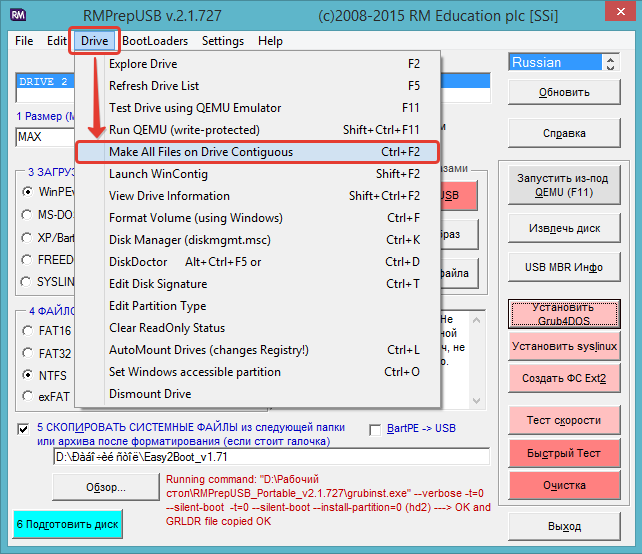642x554 pixels.
Task: Select Edit Disk Signature
Action: coord(258,284)
